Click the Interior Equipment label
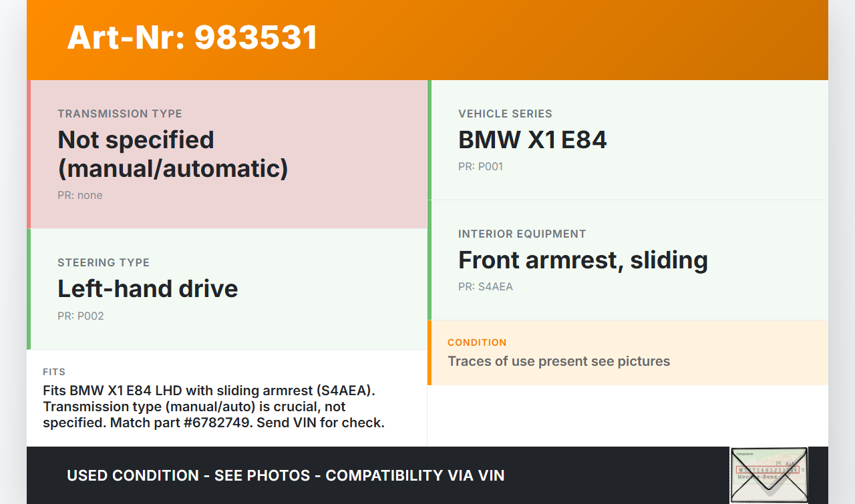The width and height of the screenshot is (855, 504). coord(522,234)
